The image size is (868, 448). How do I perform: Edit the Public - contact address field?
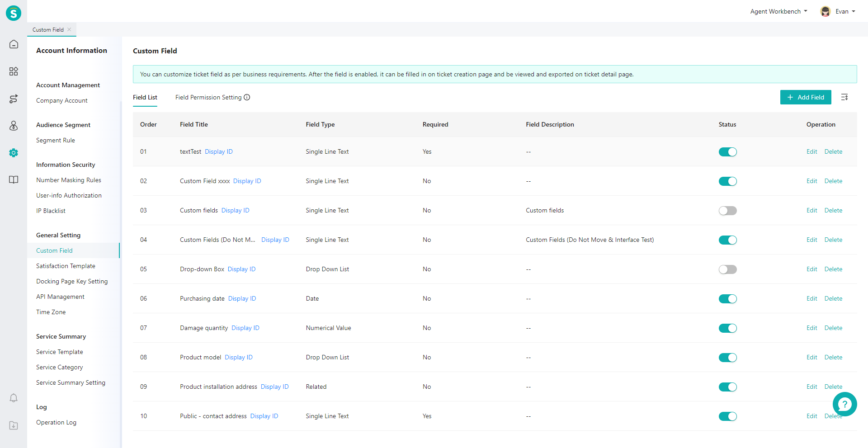point(812,416)
